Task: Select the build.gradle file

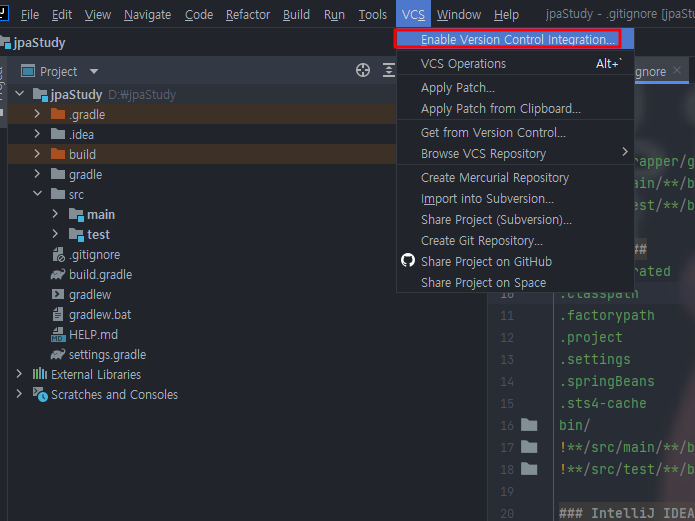Action: click(x=100, y=274)
